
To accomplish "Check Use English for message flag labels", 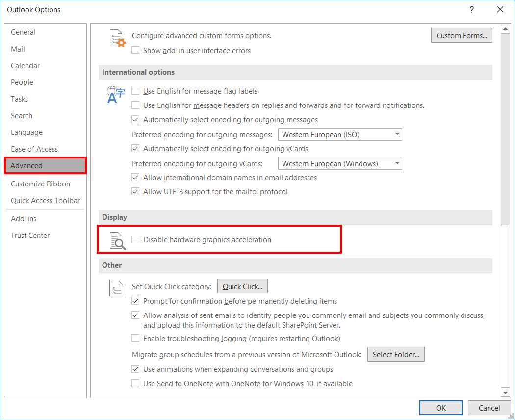I will pos(135,91).
